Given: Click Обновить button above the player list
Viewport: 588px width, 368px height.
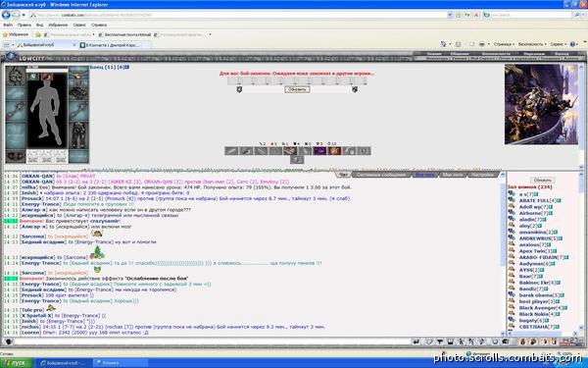Looking at the screenshot, I should point(542,180).
